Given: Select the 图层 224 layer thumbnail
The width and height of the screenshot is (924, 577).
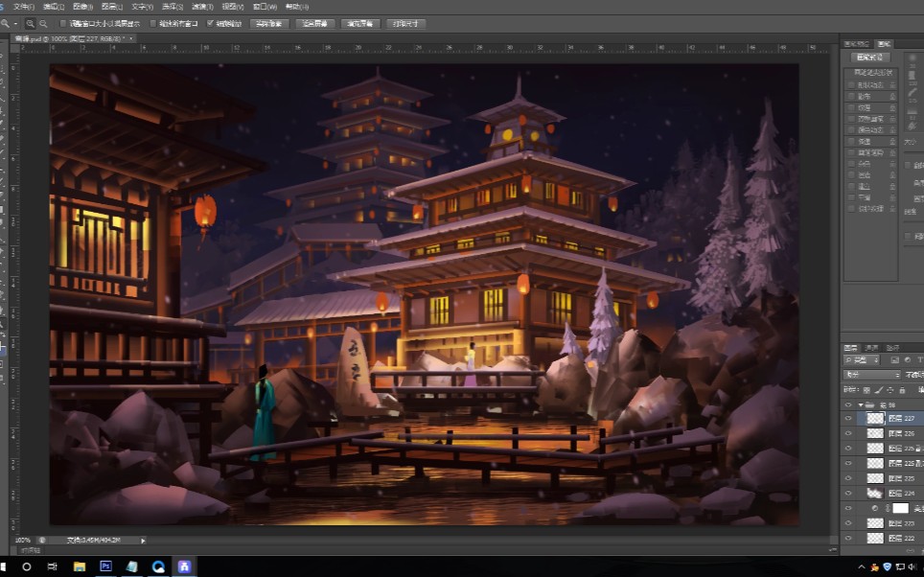Looking at the screenshot, I should (875, 493).
